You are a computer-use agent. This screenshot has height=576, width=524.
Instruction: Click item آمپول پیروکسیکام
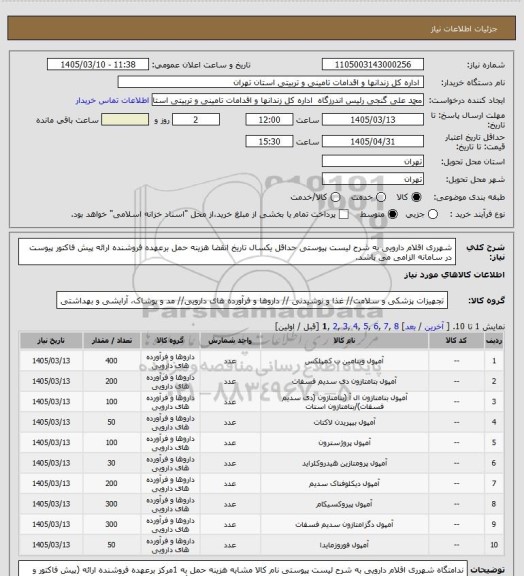pos(344,504)
